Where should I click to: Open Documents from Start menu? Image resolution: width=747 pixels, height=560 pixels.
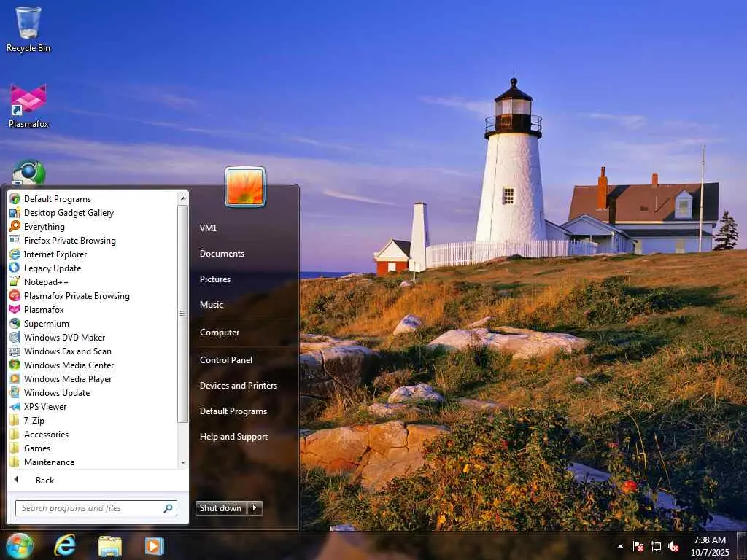pyautogui.click(x=222, y=254)
